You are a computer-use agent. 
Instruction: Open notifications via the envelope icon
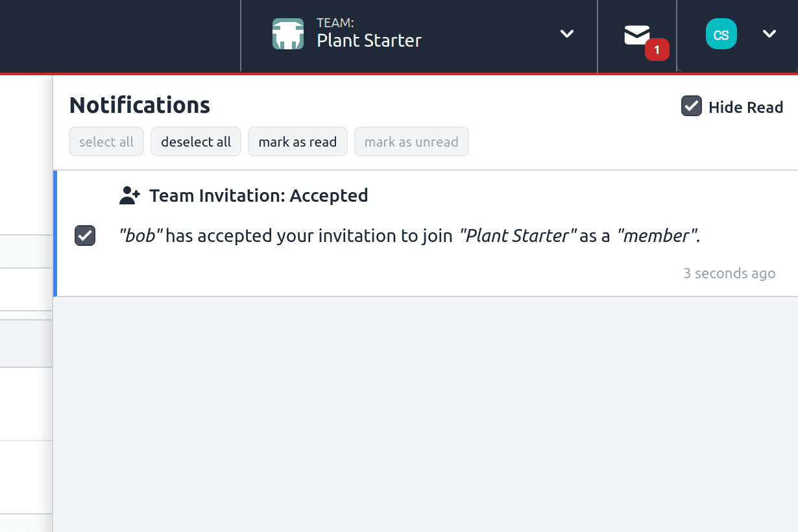(x=636, y=34)
